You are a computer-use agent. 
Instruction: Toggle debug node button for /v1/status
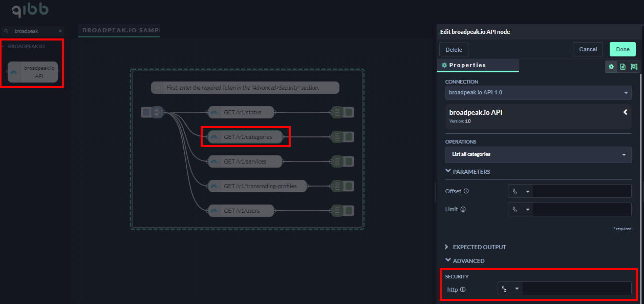click(x=349, y=112)
